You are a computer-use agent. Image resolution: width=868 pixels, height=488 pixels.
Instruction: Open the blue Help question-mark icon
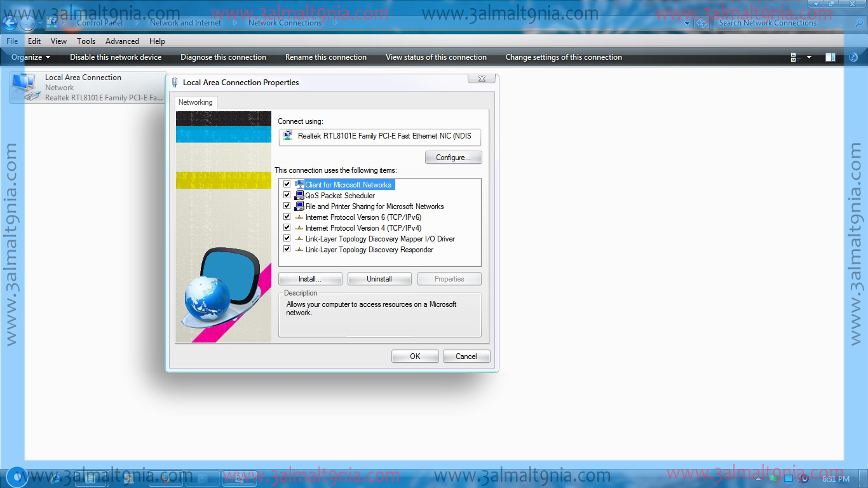point(853,57)
